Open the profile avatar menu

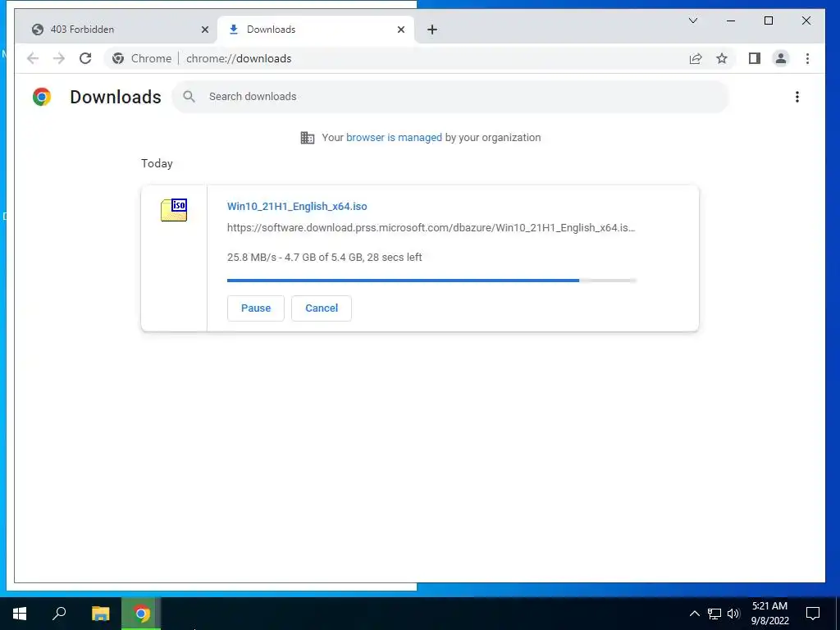click(x=781, y=58)
